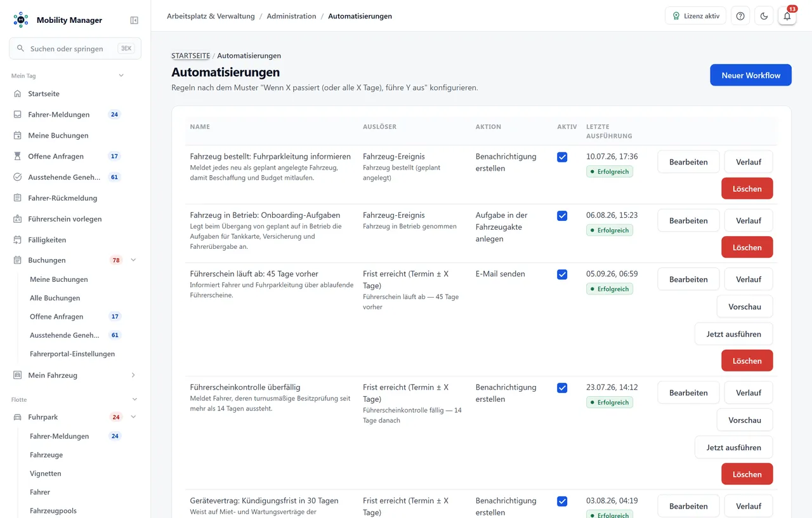Viewport: 812px width, 518px height.
Task: Expand the Mein Fahrzeug submenu
Action: point(133,375)
